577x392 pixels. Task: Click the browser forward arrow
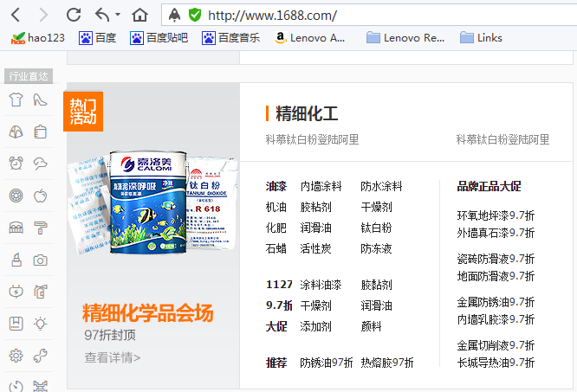(44, 15)
